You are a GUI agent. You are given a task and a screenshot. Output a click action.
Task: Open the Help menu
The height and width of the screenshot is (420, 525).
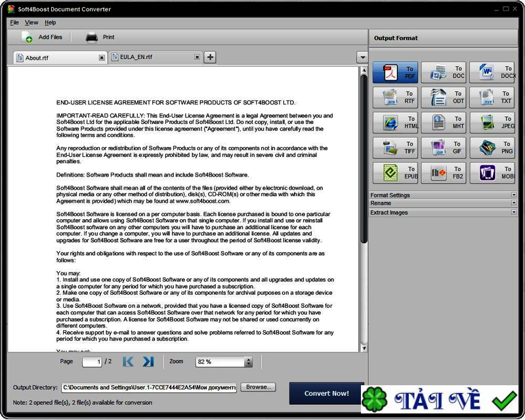tap(51, 22)
